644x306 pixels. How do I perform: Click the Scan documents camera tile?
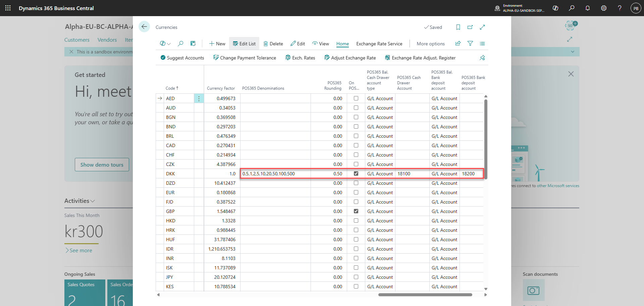[x=534, y=290]
